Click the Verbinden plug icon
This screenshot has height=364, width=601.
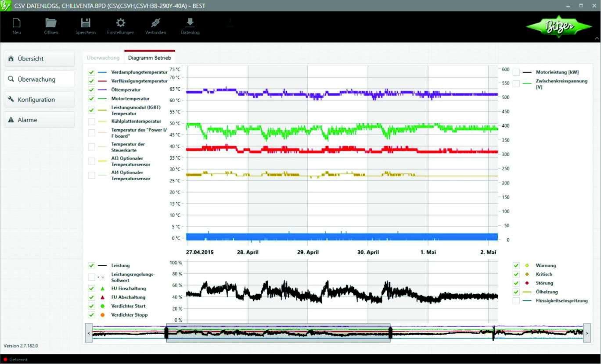pos(155,23)
